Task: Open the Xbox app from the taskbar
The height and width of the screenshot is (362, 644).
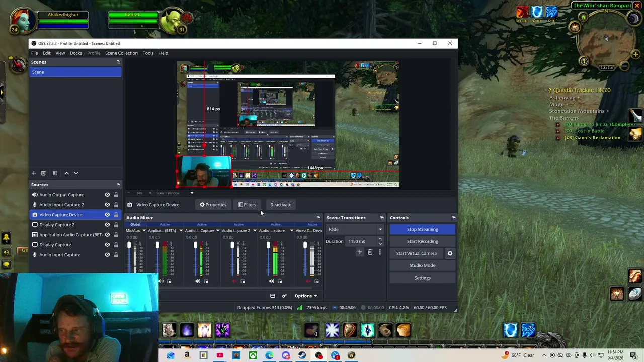Action: [253, 356]
